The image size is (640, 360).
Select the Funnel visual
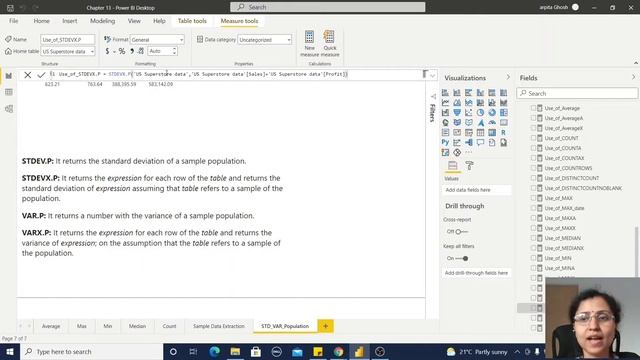point(457,113)
